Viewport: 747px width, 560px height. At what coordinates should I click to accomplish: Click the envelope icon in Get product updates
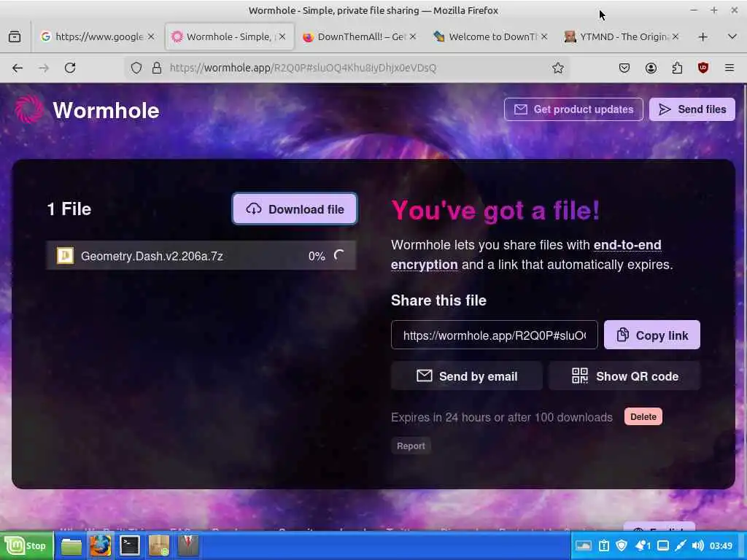(x=521, y=109)
